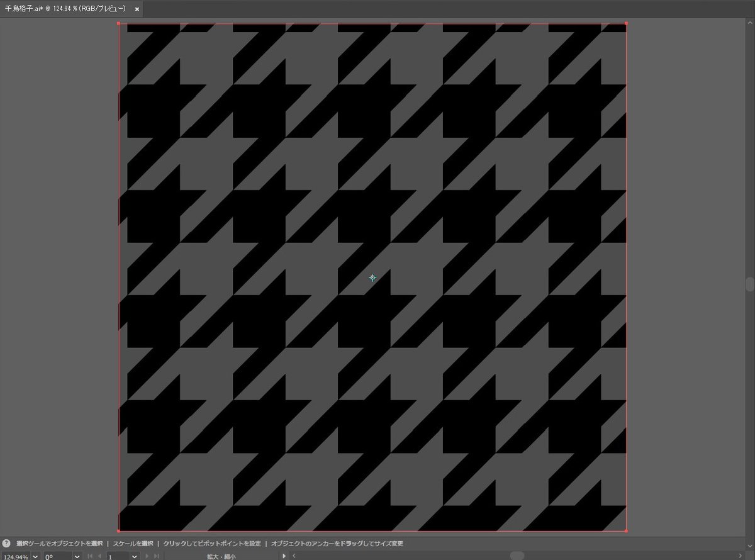
Task: Click the pivot point crosshair on canvas
Action: [x=372, y=277]
